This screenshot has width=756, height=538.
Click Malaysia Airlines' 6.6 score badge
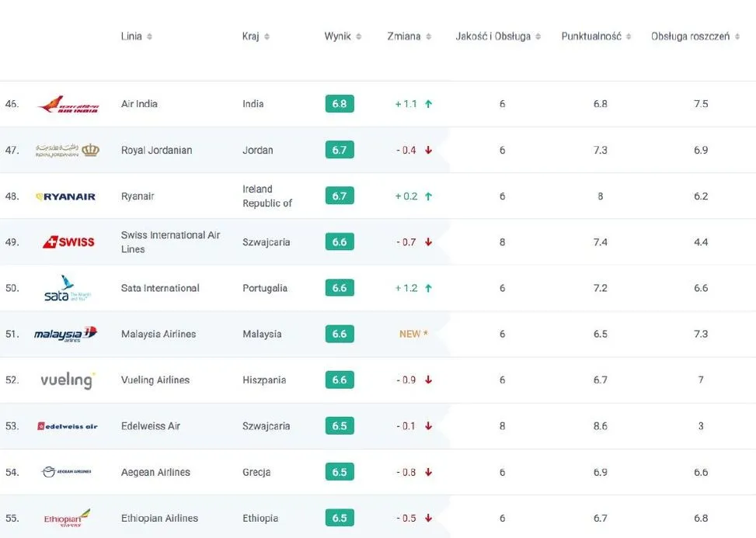pos(340,334)
